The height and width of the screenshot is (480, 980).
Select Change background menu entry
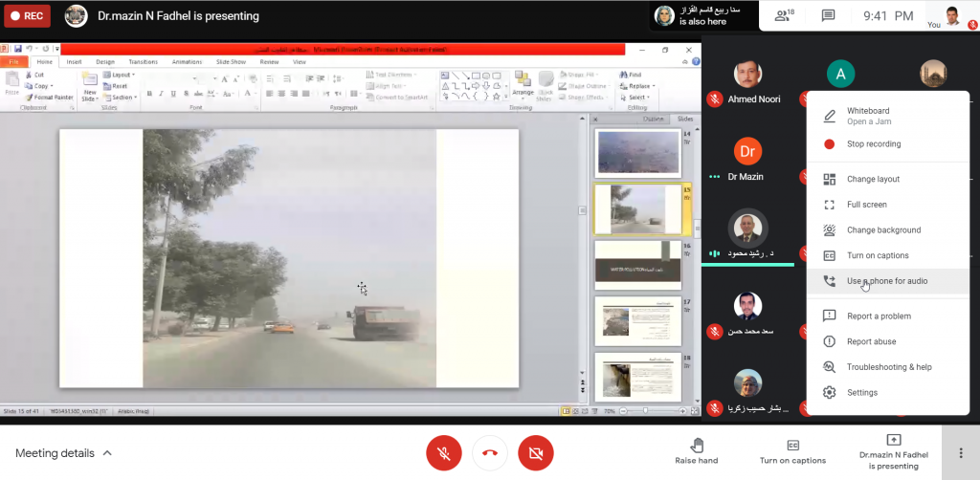point(883,230)
